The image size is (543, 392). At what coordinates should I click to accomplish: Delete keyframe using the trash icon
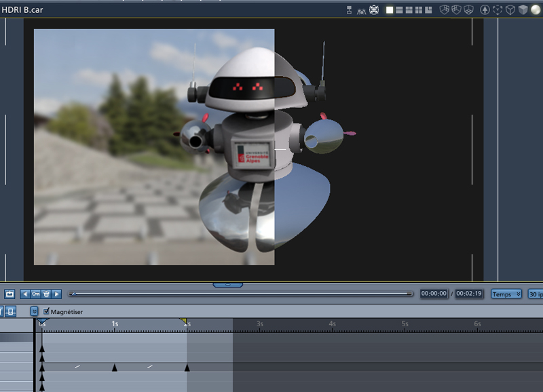(x=46, y=294)
